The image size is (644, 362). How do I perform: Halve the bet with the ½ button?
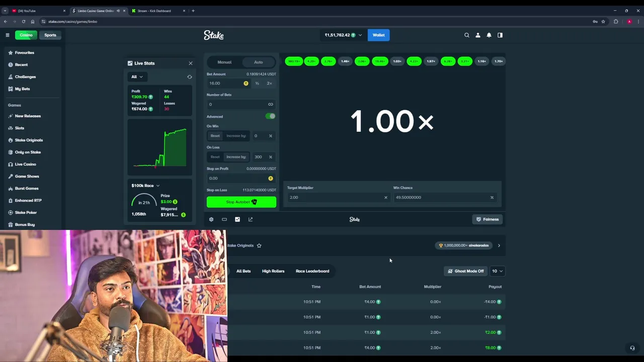pos(257,83)
